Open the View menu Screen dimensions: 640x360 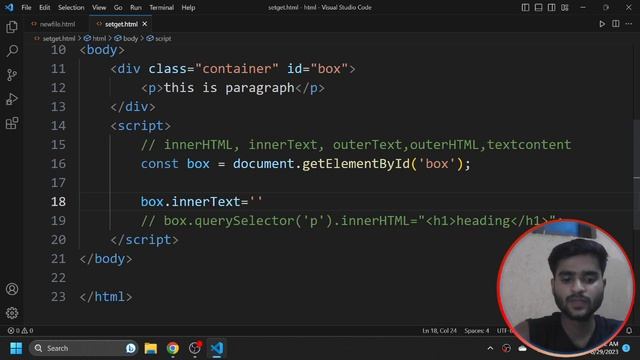coord(99,7)
